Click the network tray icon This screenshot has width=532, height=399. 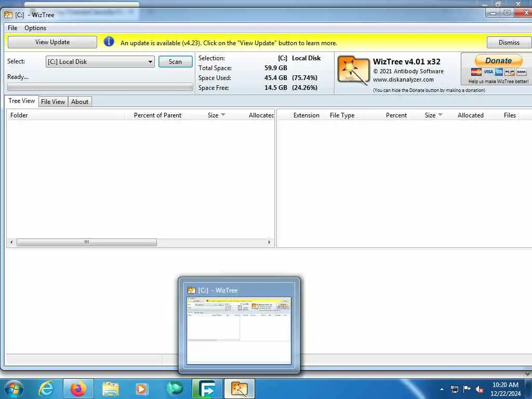point(454,389)
